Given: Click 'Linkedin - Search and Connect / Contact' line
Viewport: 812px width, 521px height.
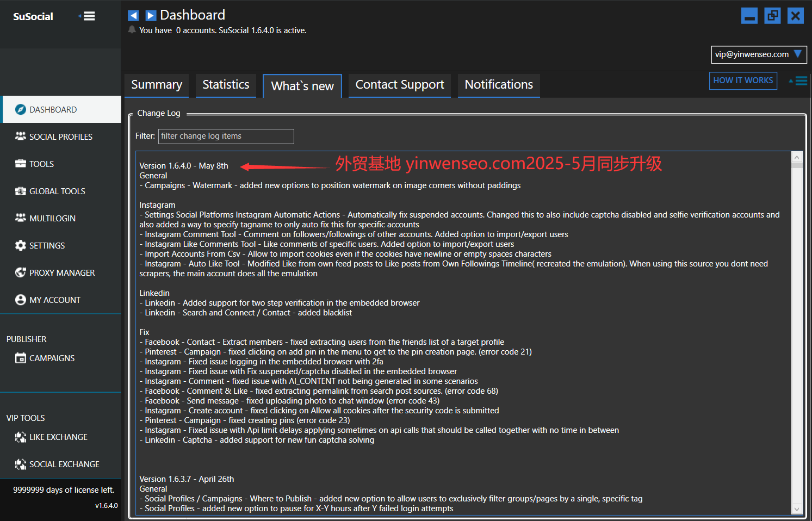Looking at the screenshot, I should click(x=246, y=313).
